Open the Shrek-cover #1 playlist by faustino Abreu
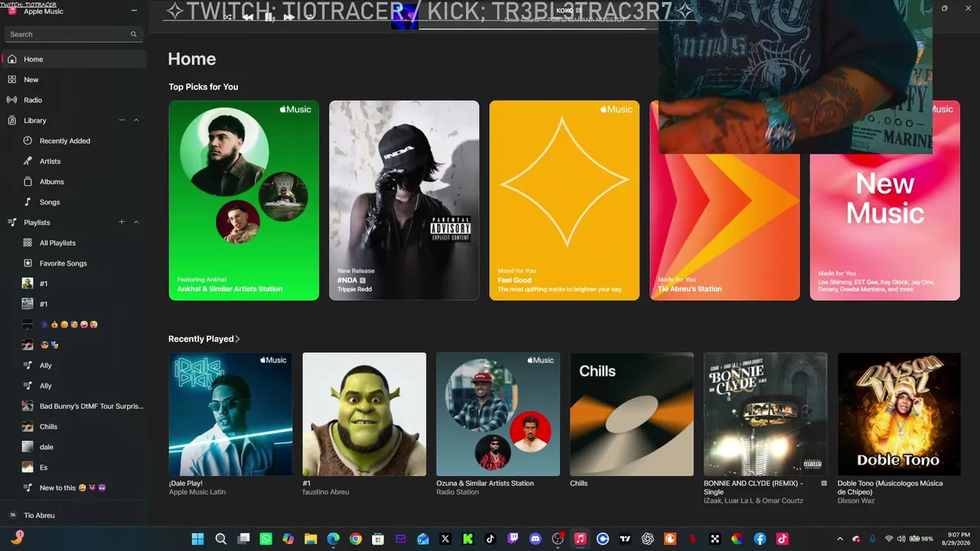980x551 pixels. pyautogui.click(x=364, y=414)
